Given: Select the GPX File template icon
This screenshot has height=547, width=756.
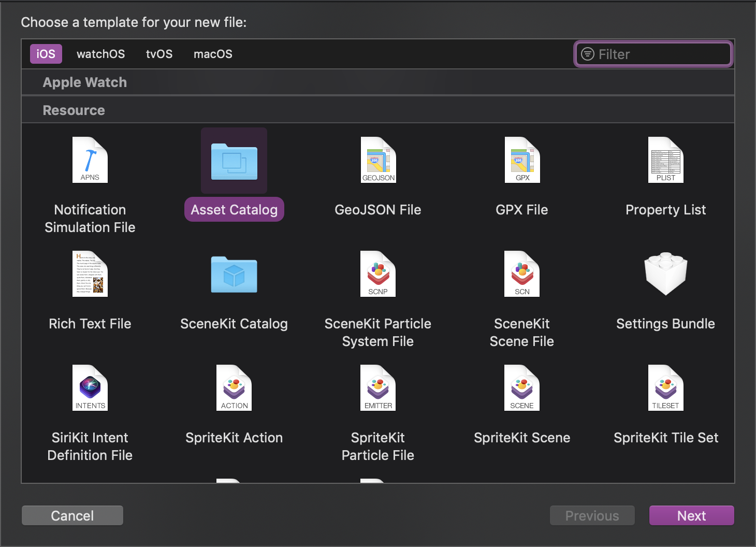Looking at the screenshot, I should click(522, 160).
